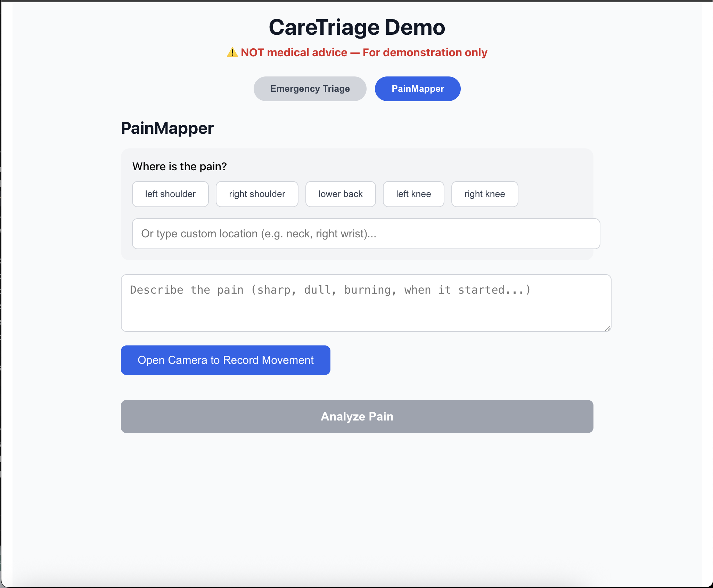Choose the left shoulder option
This screenshot has width=713, height=588.
coord(170,194)
